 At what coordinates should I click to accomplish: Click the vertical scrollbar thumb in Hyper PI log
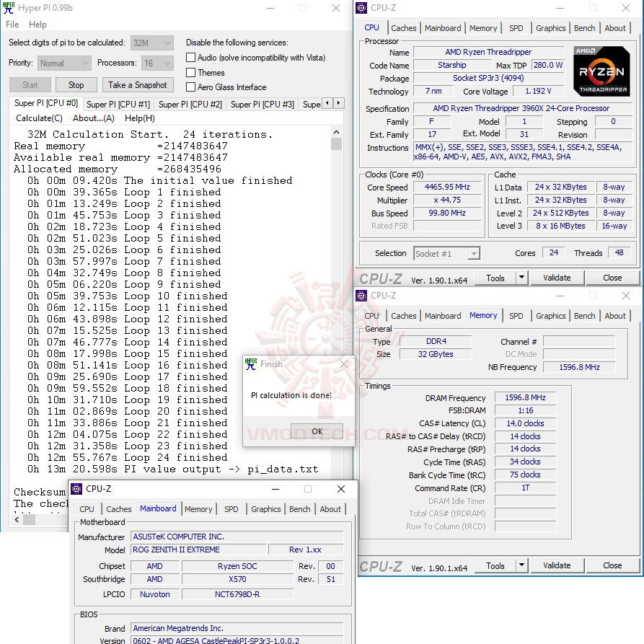336,144
